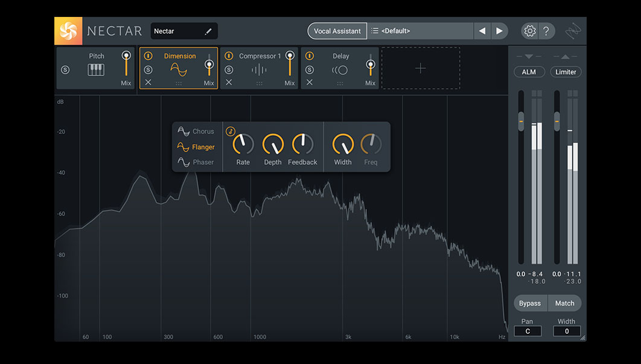Open the Compressor 1 module icon
641x364 pixels.
[260, 69]
